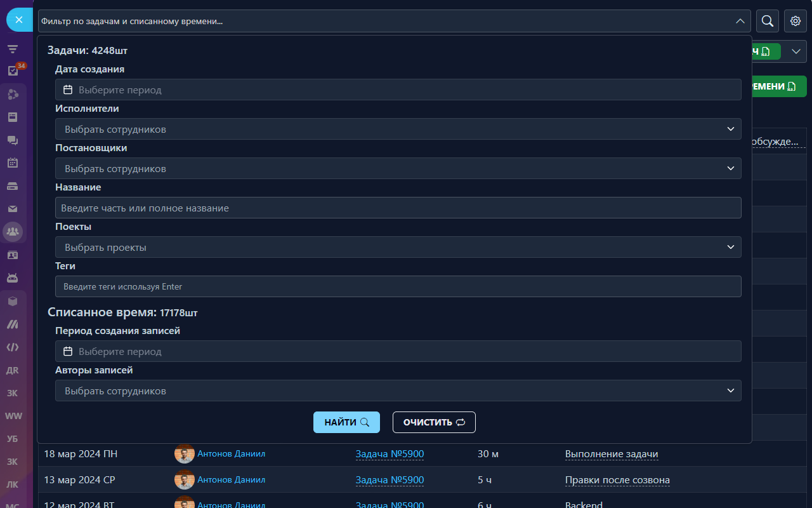Viewport: 812px width, 508px height.
Task: Open the code brackets sidebar icon
Action: click(13, 347)
